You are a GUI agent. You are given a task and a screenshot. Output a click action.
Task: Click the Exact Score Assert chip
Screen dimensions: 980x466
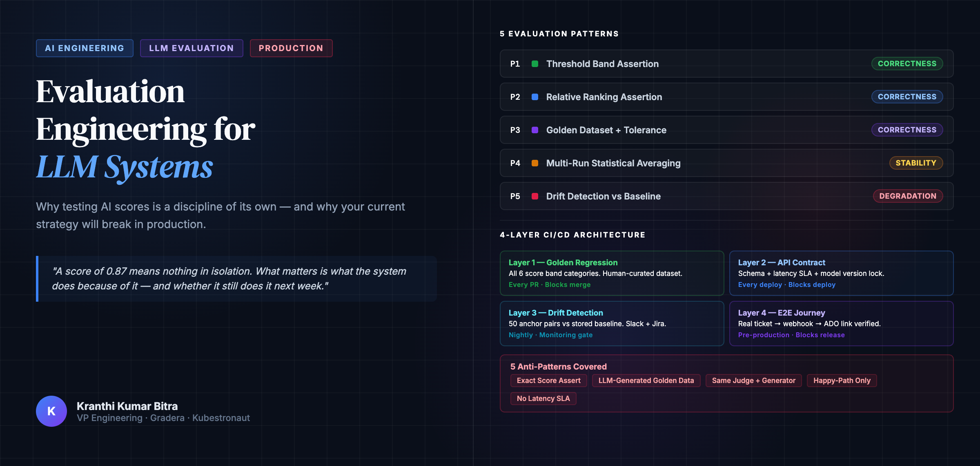tap(548, 381)
